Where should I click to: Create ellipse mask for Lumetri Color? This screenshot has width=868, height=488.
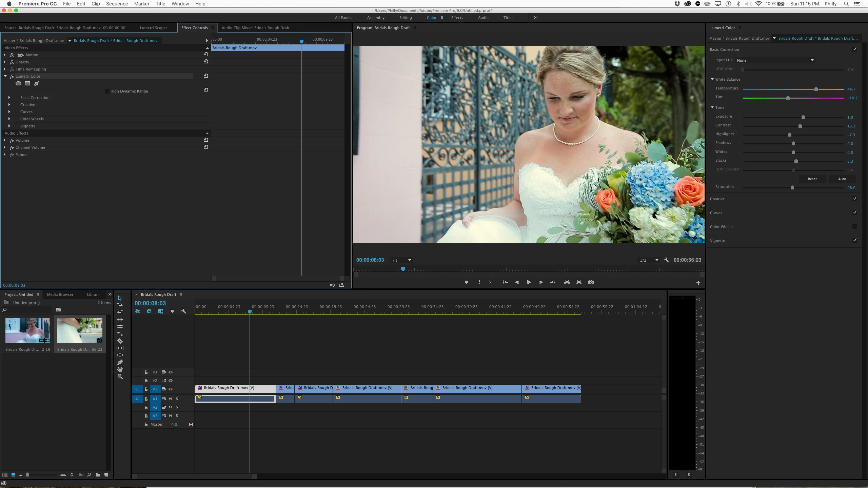click(18, 83)
